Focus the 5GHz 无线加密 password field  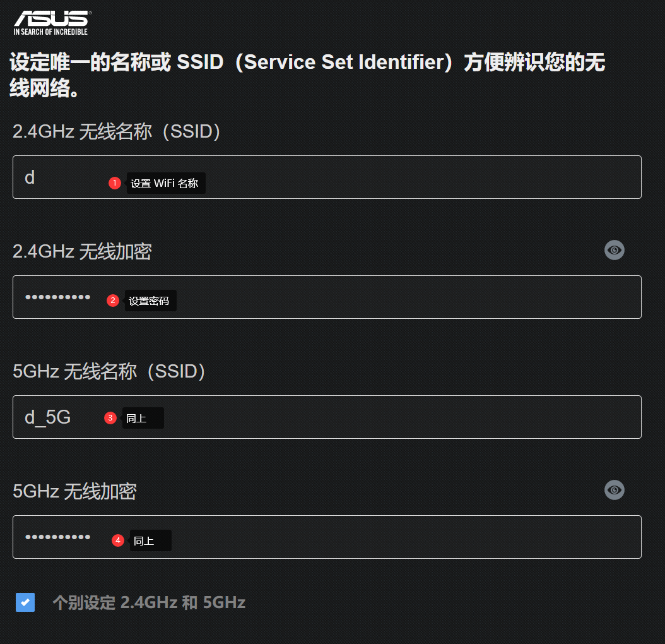click(327, 537)
